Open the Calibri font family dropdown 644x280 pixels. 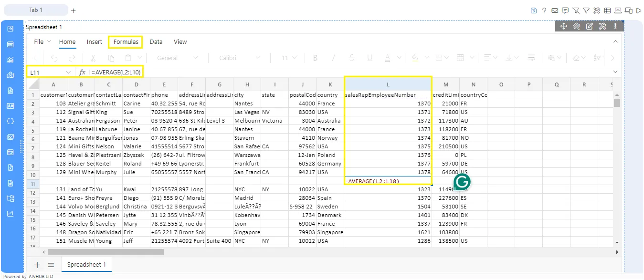click(240, 58)
